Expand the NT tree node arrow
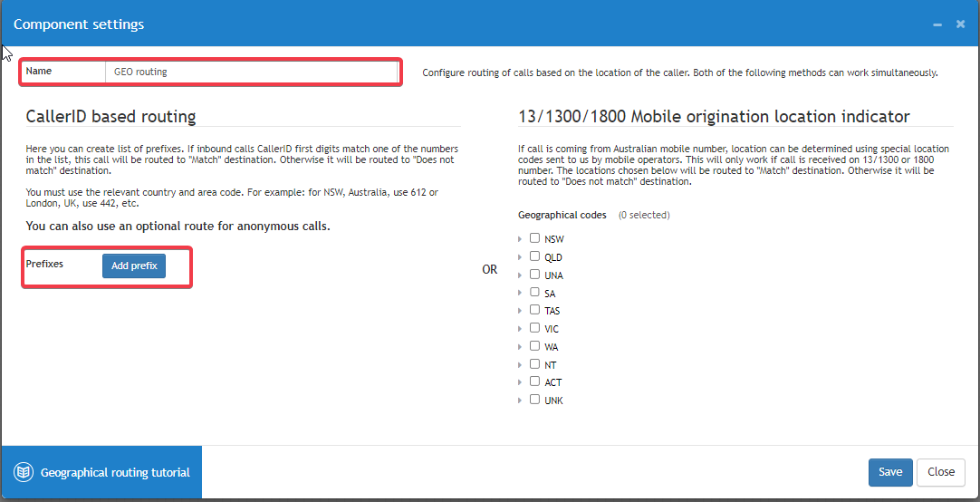 (520, 365)
